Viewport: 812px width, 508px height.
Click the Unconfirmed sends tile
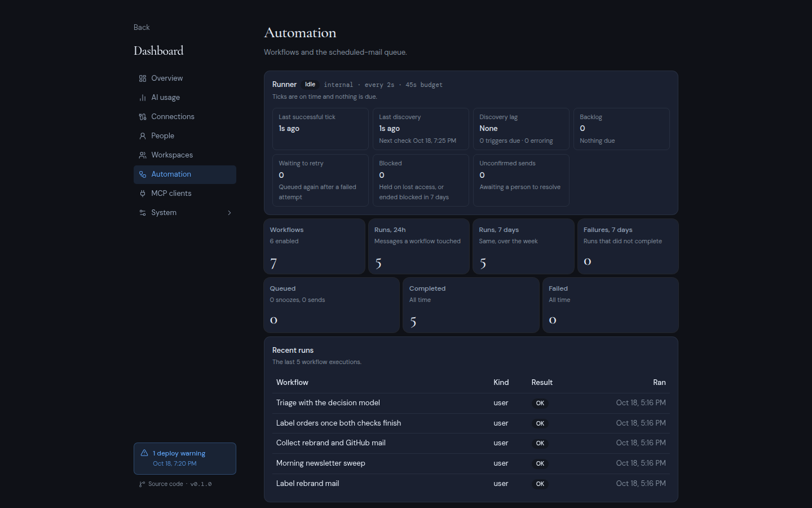tap(521, 181)
